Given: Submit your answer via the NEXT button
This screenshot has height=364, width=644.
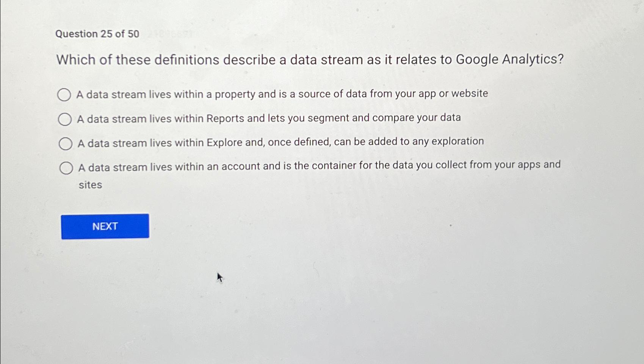Looking at the screenshot, I should (105, 226).
